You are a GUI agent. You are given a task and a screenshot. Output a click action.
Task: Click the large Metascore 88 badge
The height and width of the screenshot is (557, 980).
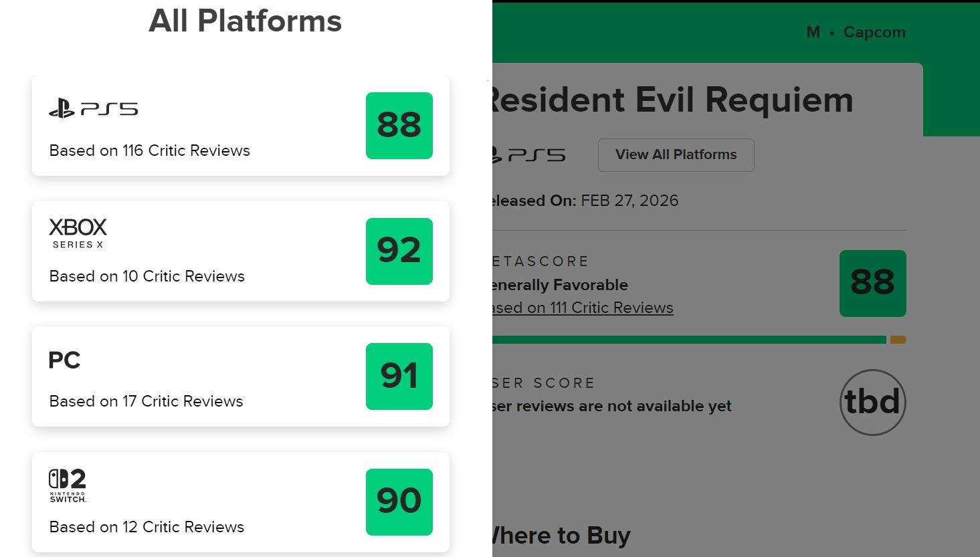pos(872,284)
